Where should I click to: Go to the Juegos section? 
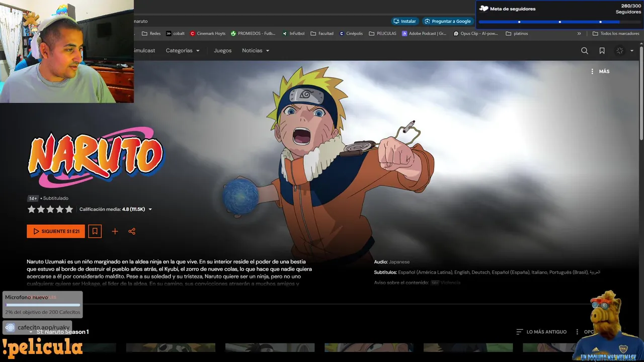pos(222,51)
